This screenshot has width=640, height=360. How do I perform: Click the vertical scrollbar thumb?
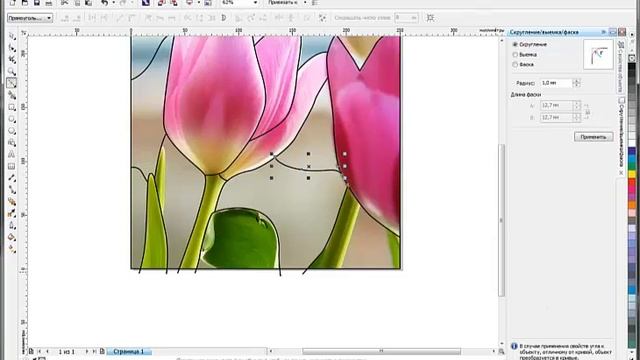[x=502, y=220]
